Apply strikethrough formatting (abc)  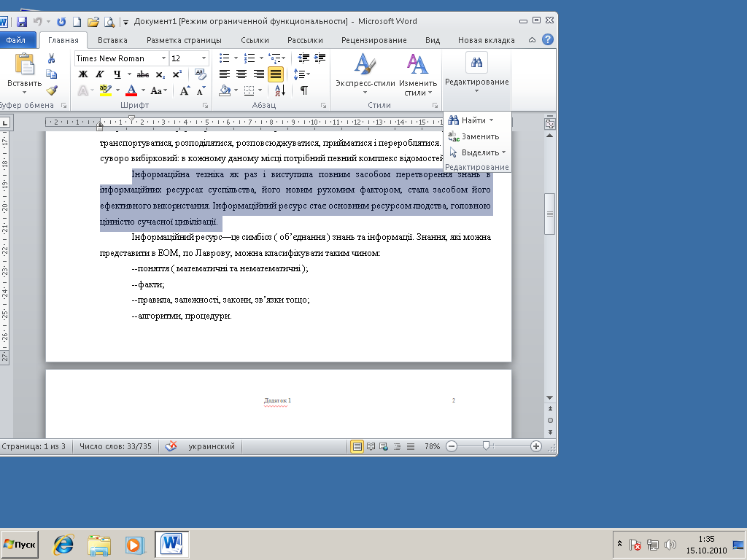click(142, 74)
